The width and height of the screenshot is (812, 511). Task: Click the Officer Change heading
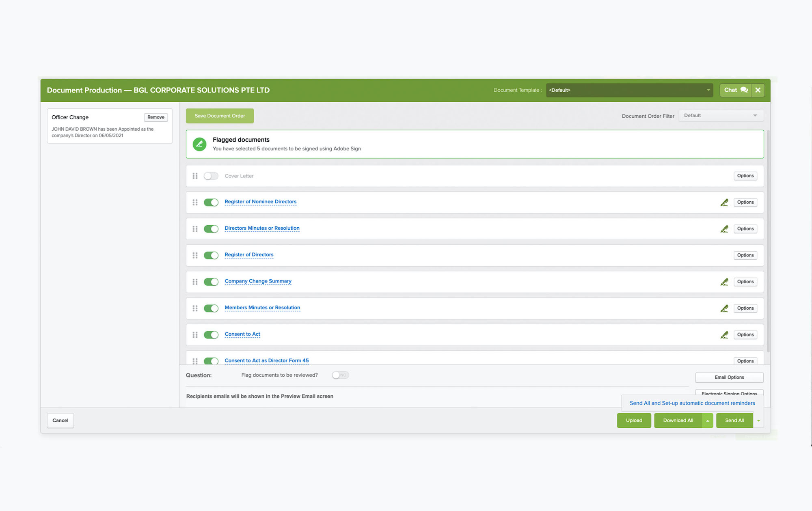[x=70, y=117]
